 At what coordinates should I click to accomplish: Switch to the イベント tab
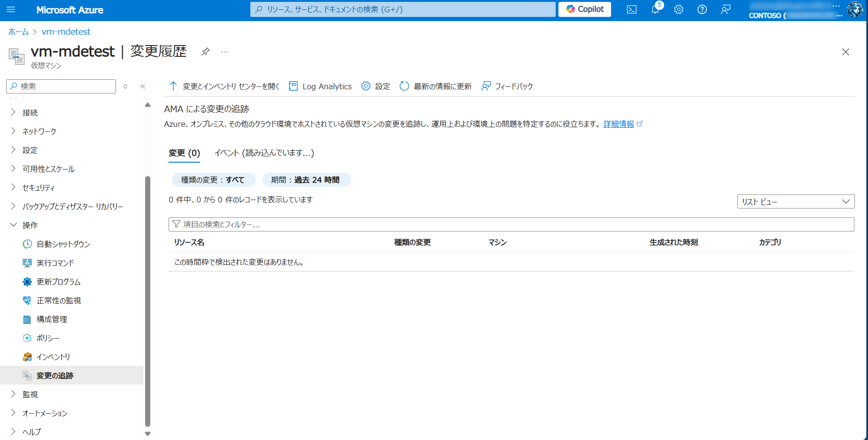tap(264, 153)
